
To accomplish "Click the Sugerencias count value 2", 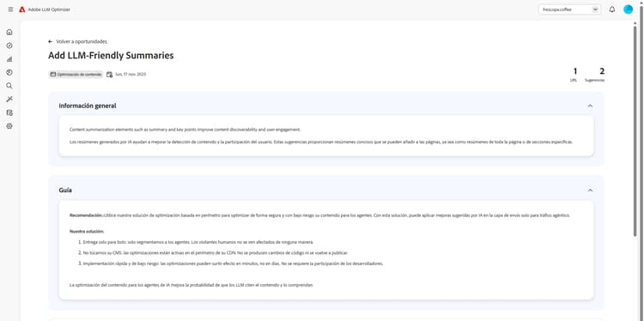I will pos(602,71).
